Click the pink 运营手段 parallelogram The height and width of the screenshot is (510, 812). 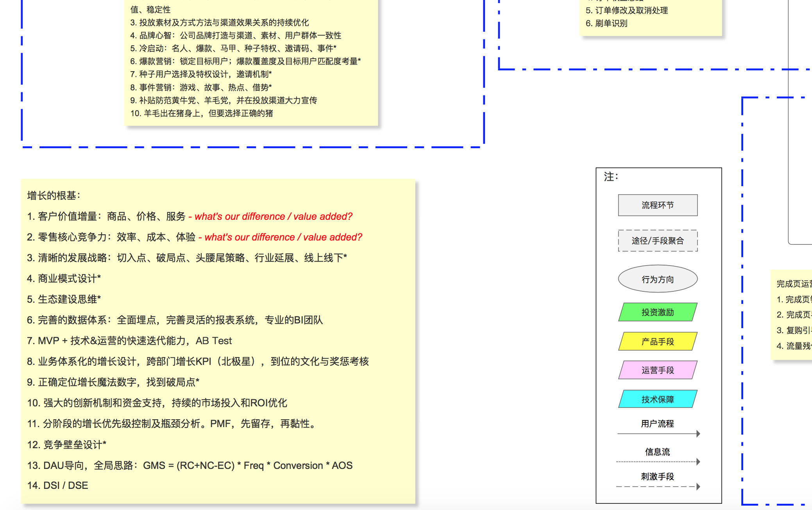point(658,370)
